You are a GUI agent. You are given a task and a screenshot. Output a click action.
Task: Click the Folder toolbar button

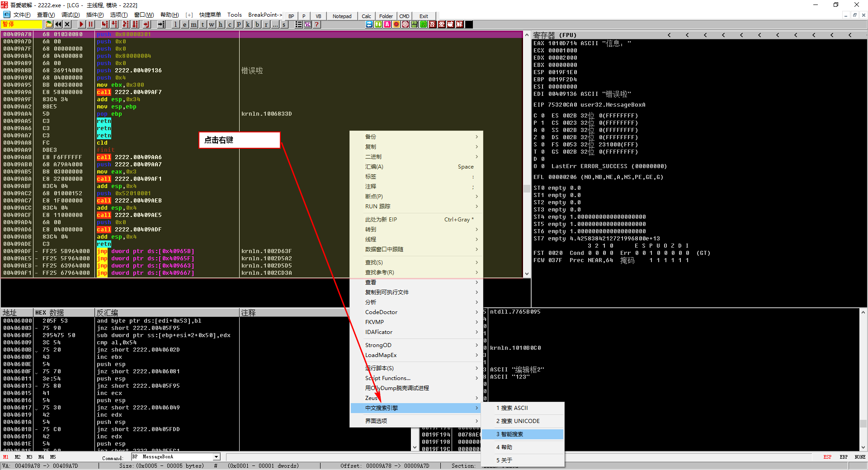click(x=386, y=16)
